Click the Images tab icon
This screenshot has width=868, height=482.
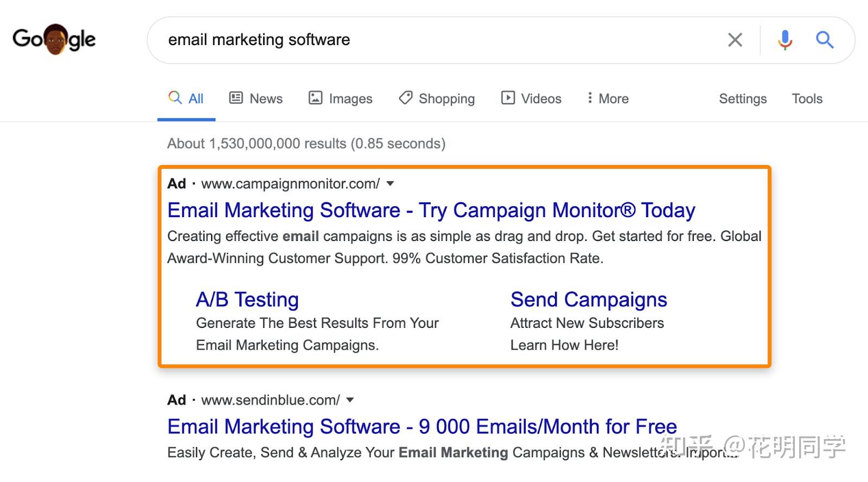tap(315, 98)
